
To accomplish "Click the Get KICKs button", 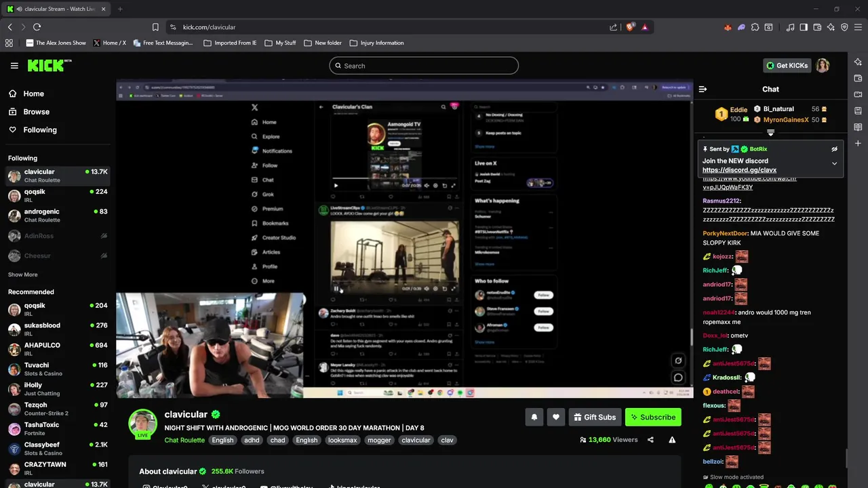I will (787, 66).
